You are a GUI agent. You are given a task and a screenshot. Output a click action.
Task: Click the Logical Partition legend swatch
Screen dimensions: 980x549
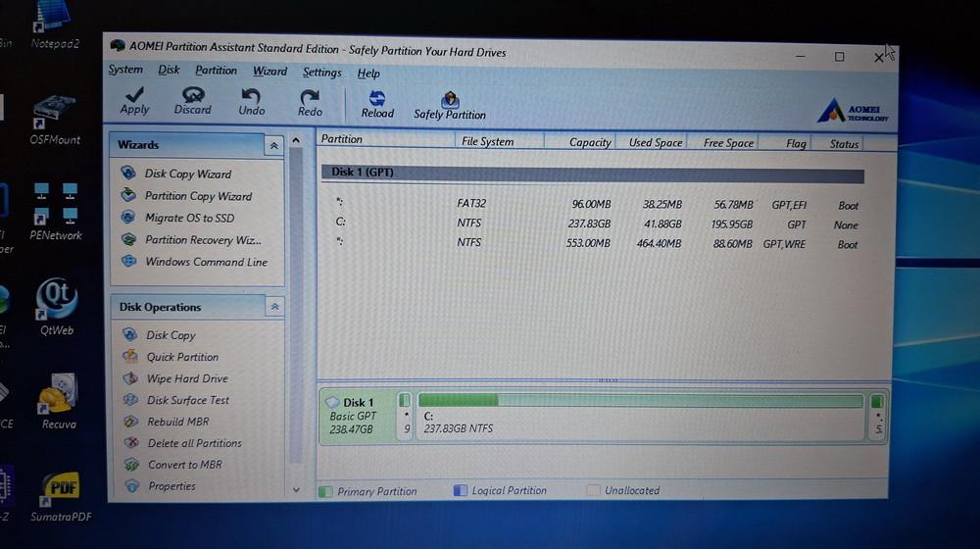point(460,491)
